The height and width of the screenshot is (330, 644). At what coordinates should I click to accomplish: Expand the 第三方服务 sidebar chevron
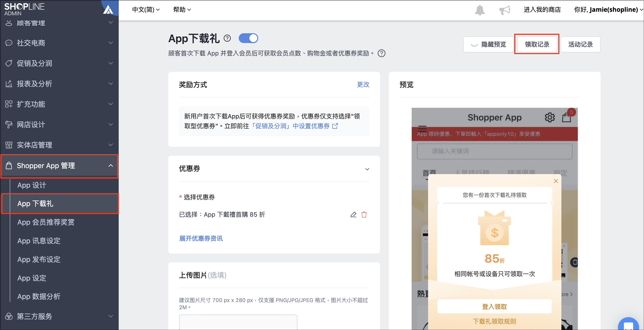pyautogui.click(x=111, y=316)
